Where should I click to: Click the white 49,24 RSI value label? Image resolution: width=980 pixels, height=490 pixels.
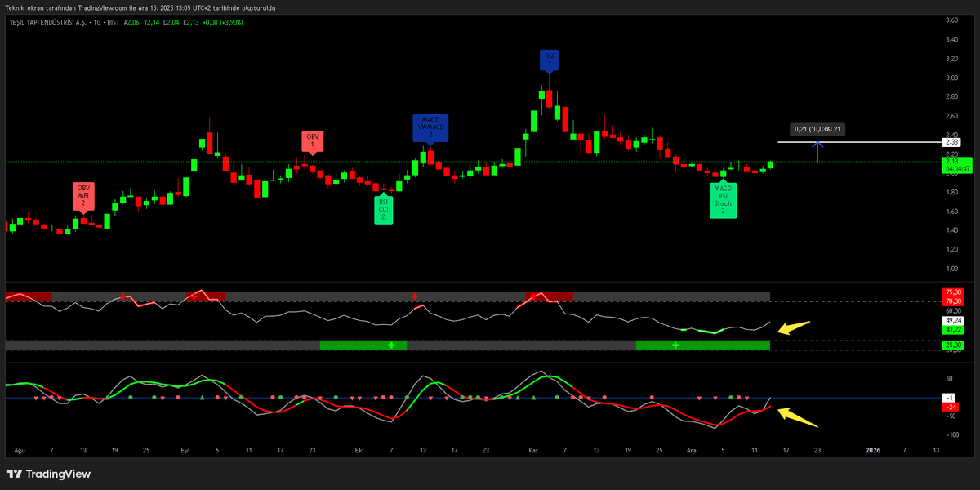pos(953,321)
